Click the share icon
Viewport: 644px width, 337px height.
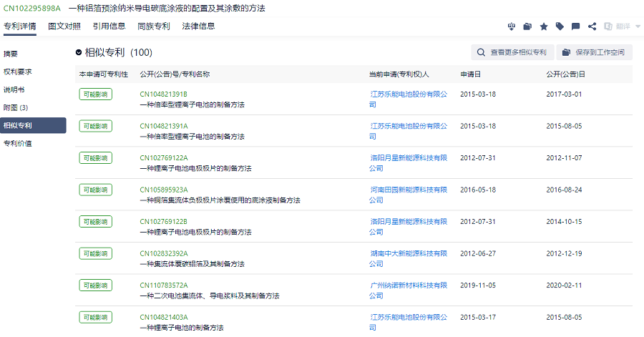coord(592,26)
